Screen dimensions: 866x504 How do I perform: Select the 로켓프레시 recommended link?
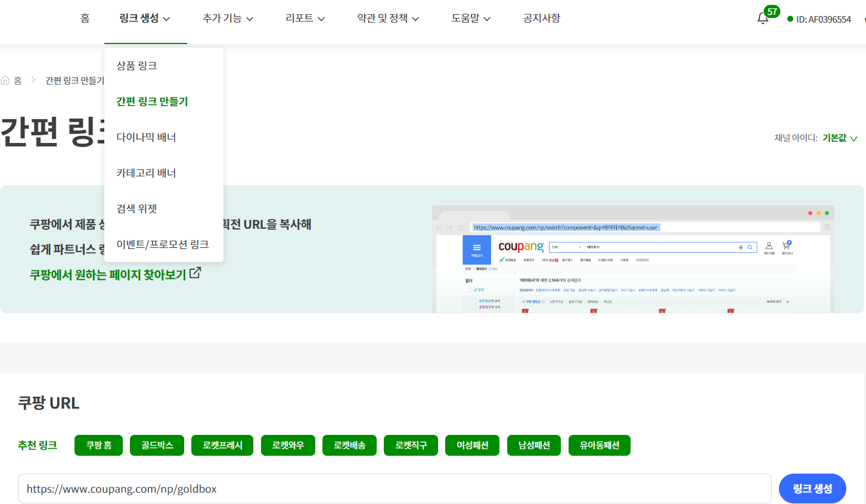pyautogui.click(x=222, y=445)
